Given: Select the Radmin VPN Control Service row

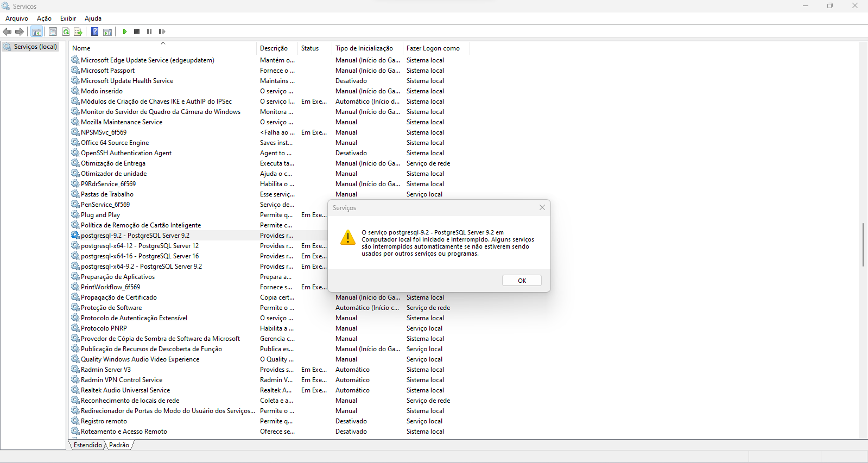Looking at the screenshot, I should click(122, 380).
